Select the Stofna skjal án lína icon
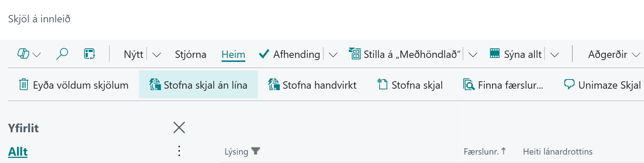 (x=155, y=85)
